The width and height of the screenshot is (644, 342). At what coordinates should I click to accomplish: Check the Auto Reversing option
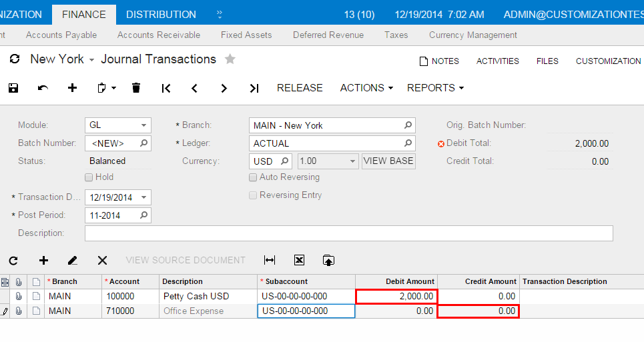(253, 177)
